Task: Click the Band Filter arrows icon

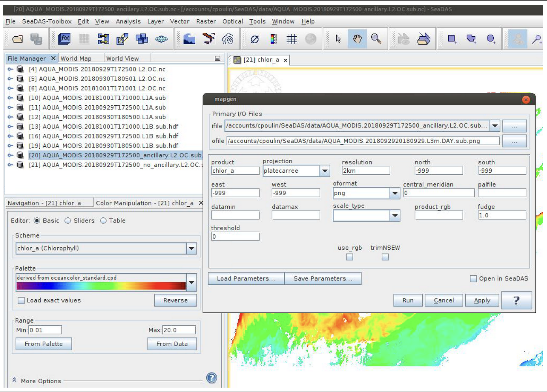Action: [x=103, y=39]
